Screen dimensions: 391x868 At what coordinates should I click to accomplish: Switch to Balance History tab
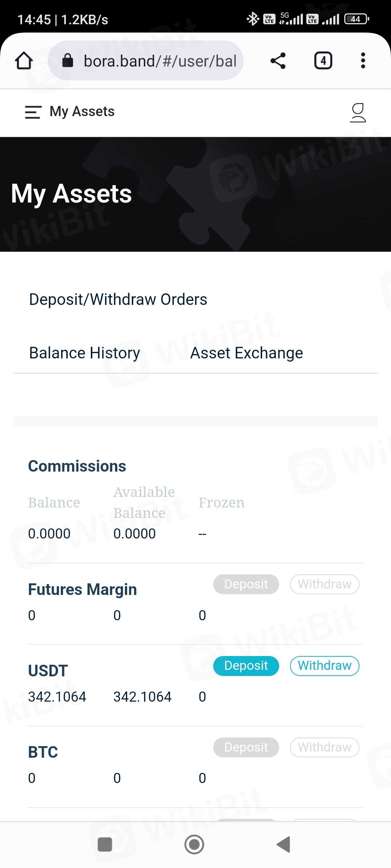tap(84, 353)
